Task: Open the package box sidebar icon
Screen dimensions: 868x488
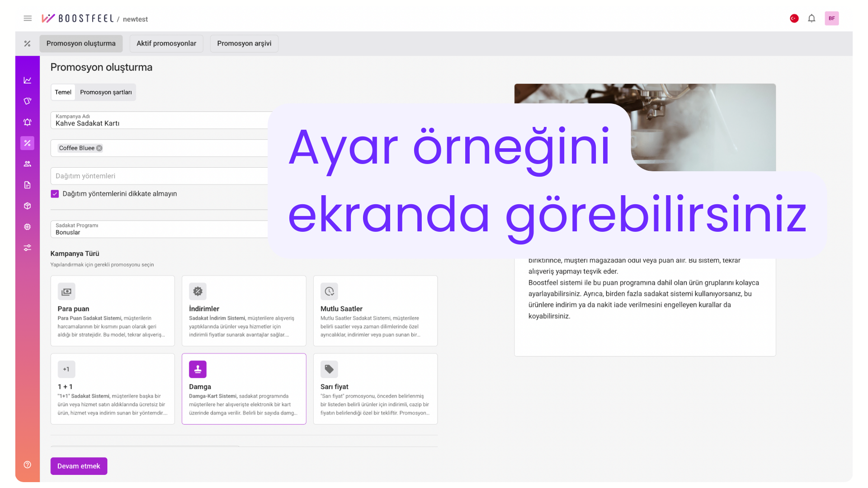Action: pyautogui.click(x=28, y=206)
